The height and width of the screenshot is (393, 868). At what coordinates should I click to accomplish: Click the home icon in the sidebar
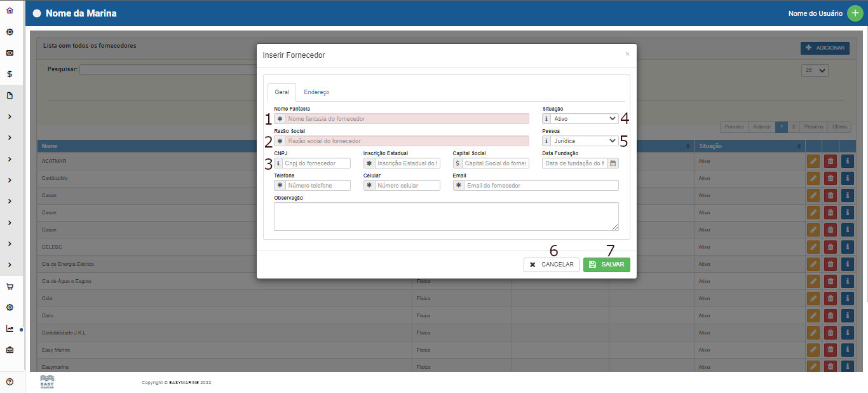coord(10,10)
